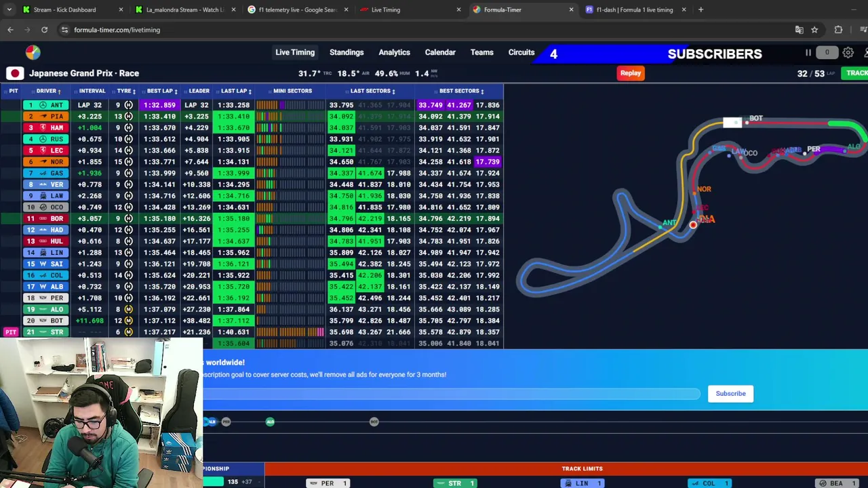
Task: Click the Ferrari team logo on HAM badge
Action: point(43,128)
